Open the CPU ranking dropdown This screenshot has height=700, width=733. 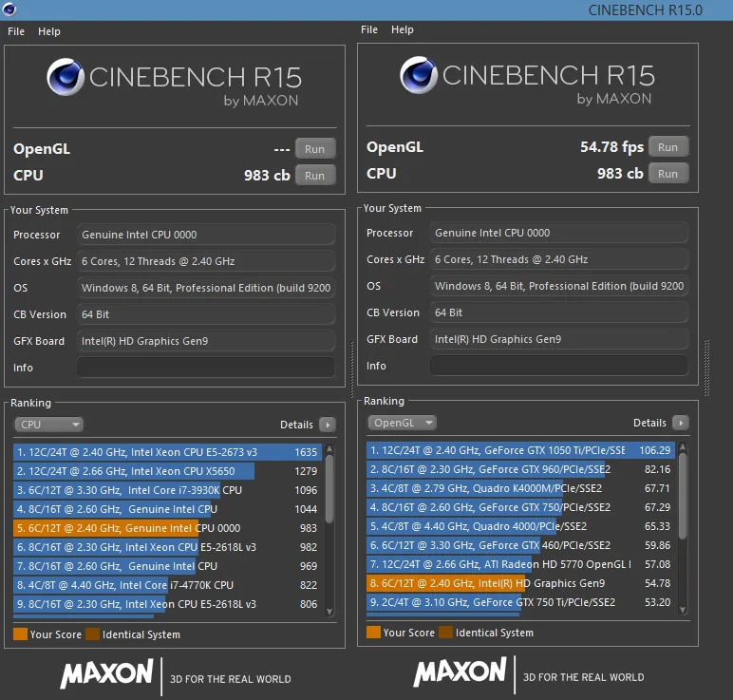pyautogui.click(x=48, y=425)
